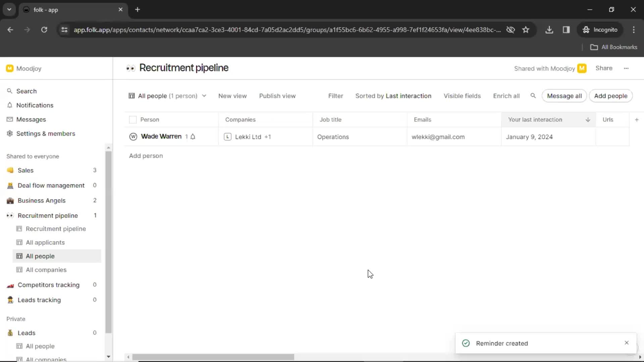This screenshot has width=644, height=362.
Task: Click the +1 companies indicator
Action: (267, 137)
